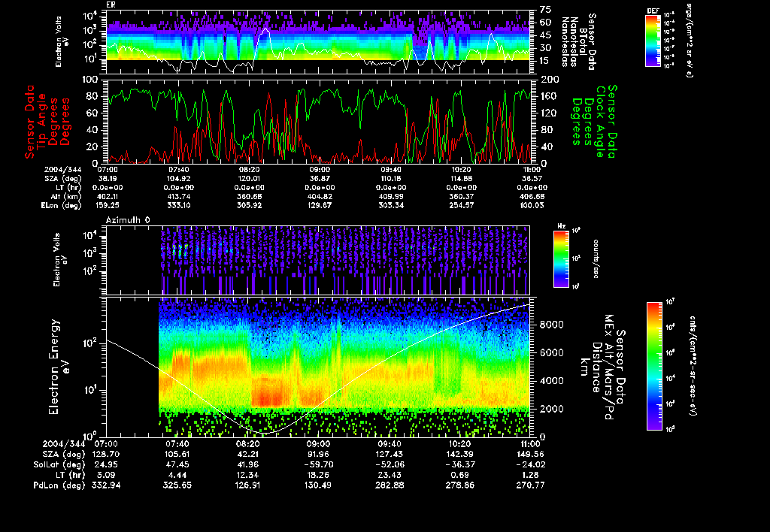Click the "MEx Alt/Mars/Pd" distance axis label
Image resolution: width=770 pixels, height=532 pixels.
[x=609, y=367]
